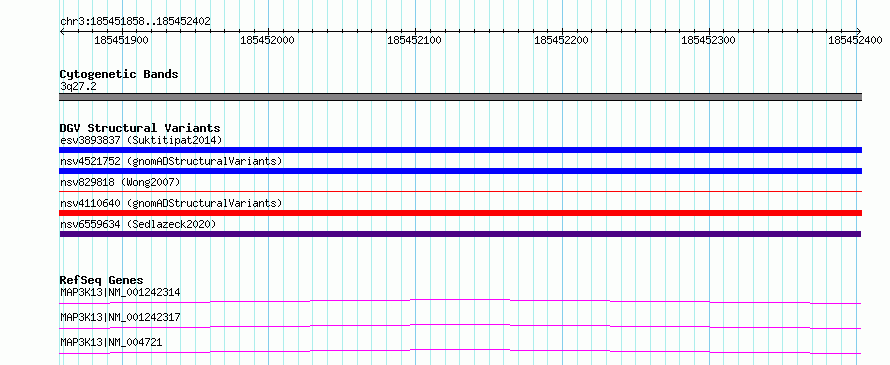The height and width of the screenshot is (365, 890).
Task: Click the 185452400 ruler tick label
Action: 855,40
